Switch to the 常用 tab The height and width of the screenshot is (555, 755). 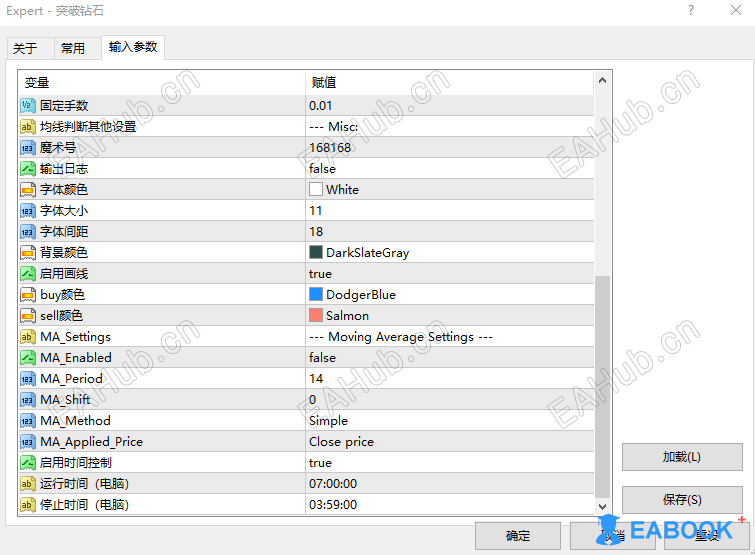77,48
